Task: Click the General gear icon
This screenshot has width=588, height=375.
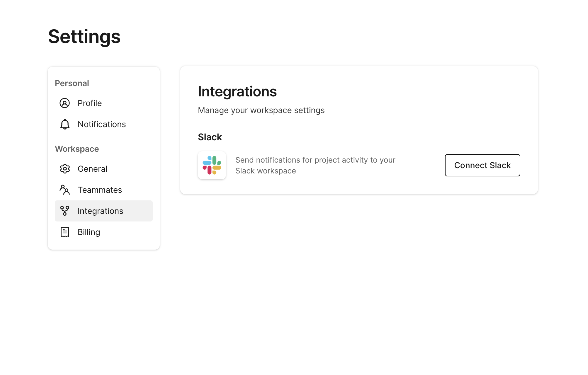Action: [64, 169]
